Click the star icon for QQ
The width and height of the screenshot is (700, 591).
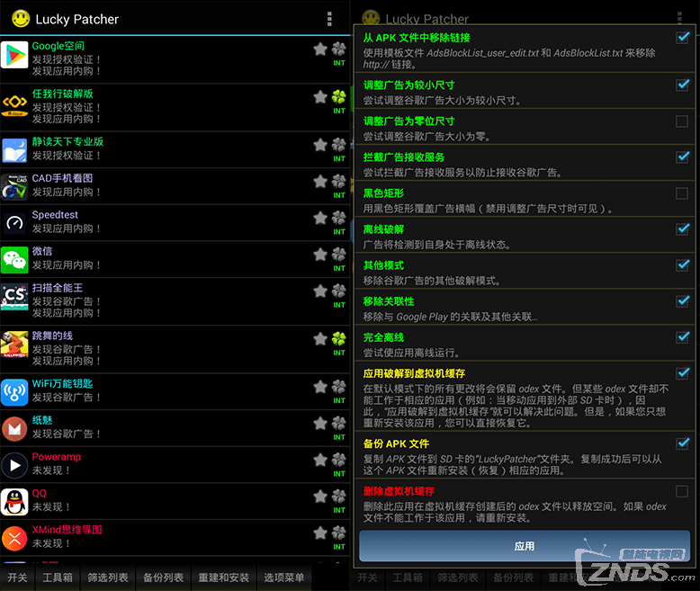coord(320,496)
